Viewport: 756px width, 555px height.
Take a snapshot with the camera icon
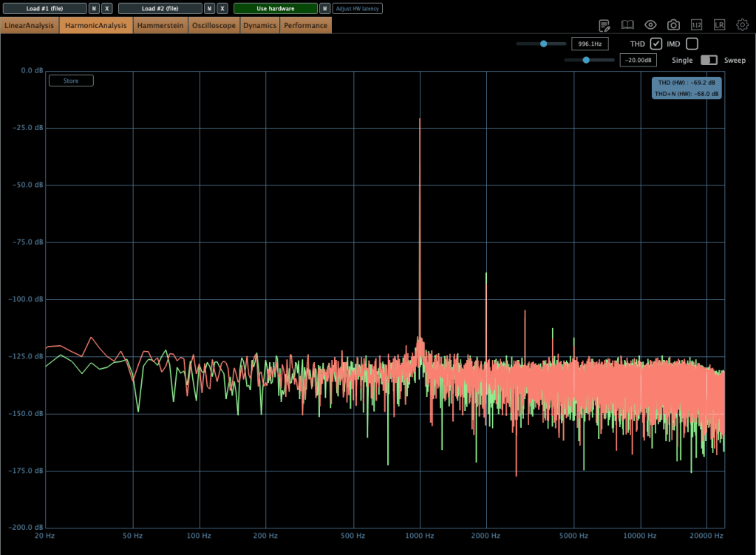(673, 25)
